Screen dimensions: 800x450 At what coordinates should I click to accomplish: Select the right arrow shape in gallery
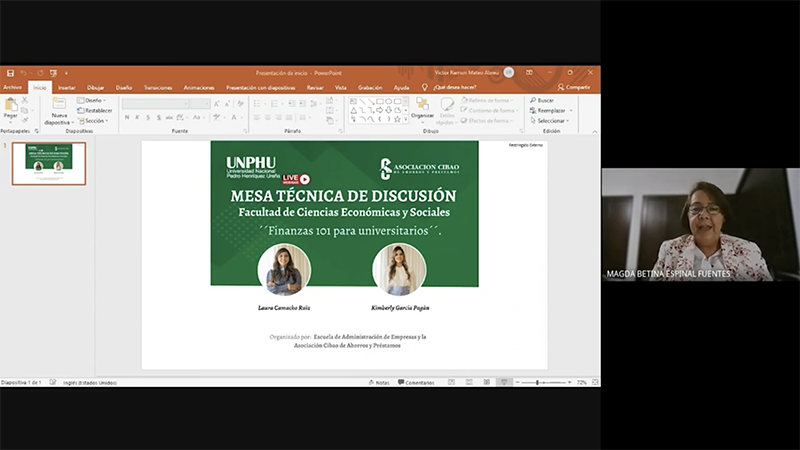click(380, 110)
